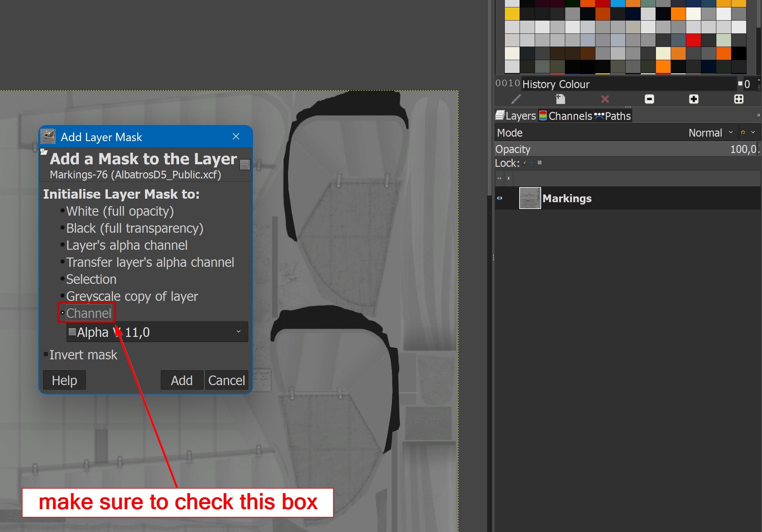The width and height of the screenshot is (762, 532).
Task: Click the palette Zoom out minus icon
Action: [649, 99]
